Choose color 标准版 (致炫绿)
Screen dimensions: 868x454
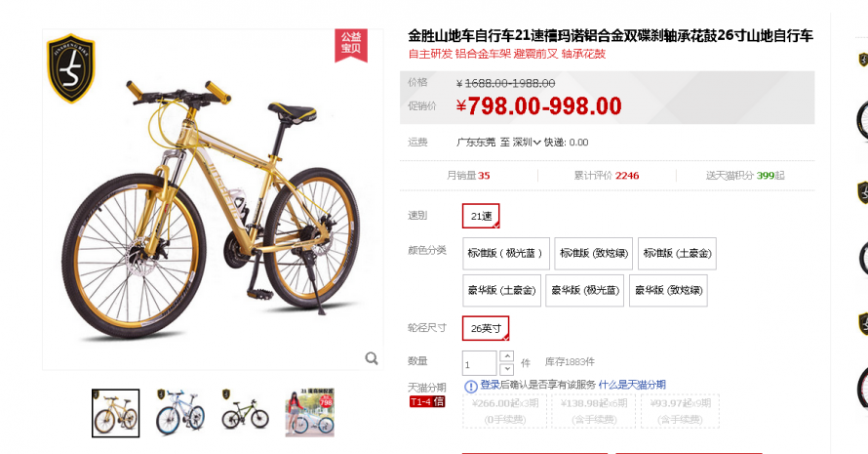tap(593, 253)
